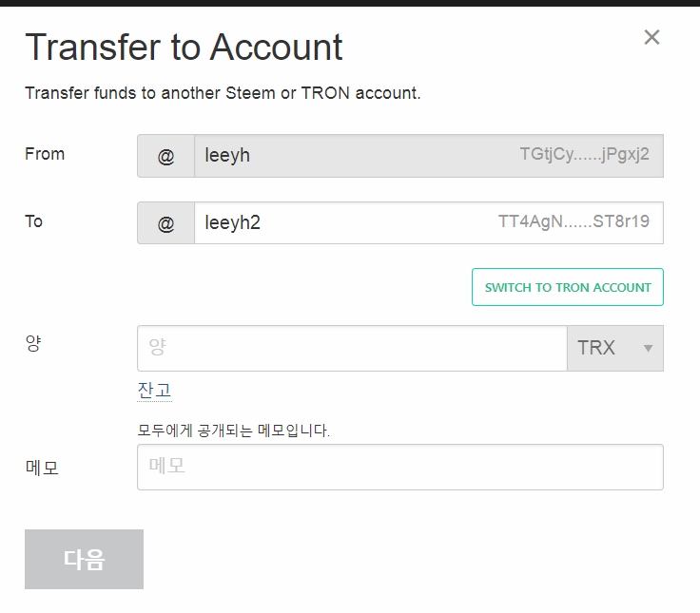This screenshot has height=613, width=700.
Task: Click the 모두에게 공개되는 메모입니다 notice
Action: 234,431
